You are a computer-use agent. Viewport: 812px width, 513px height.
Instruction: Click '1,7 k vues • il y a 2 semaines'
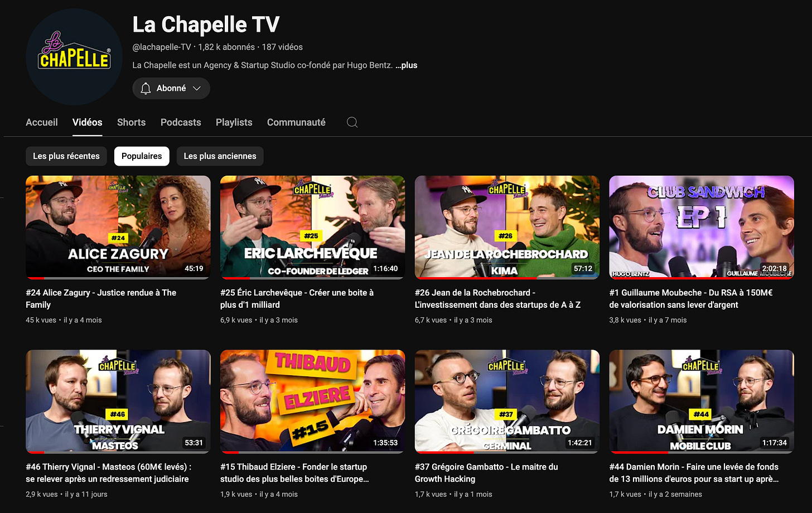click(x=656, y=494)
